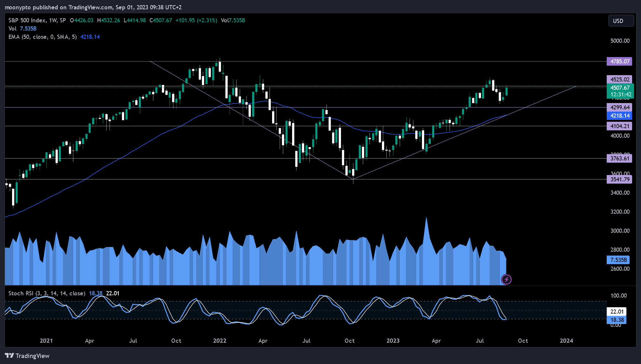Click the 100.00 Stoch RSI axis tick
The height and width of the screenshot is (364, 641).
click(x=618, y=296)
